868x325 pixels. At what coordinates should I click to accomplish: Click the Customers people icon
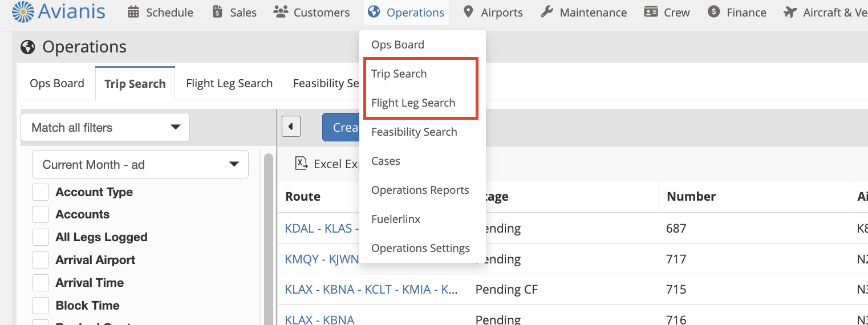tap(280, 12)
